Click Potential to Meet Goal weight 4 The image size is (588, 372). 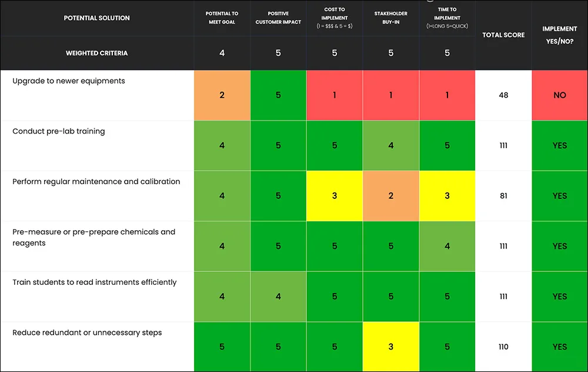(x=222, y=53)
